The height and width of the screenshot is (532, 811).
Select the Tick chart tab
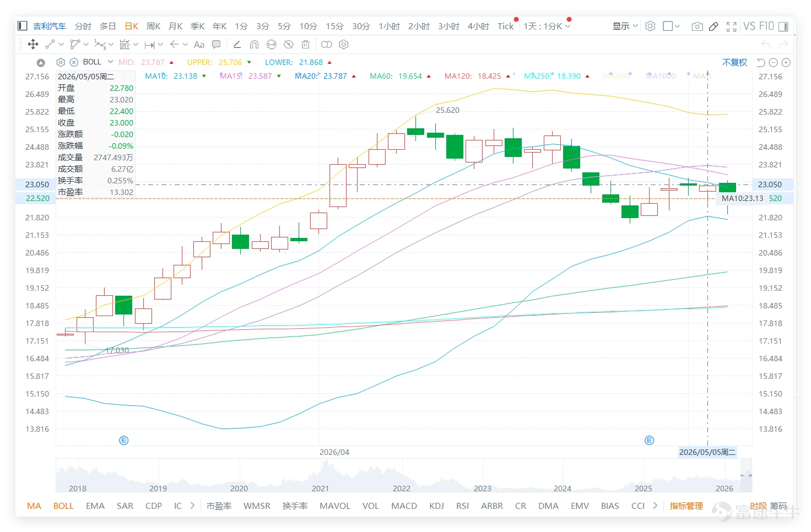[x=506, y=26]
